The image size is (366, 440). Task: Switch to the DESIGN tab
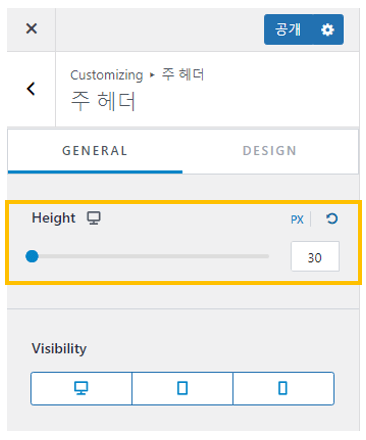click(x=270, y=151)
